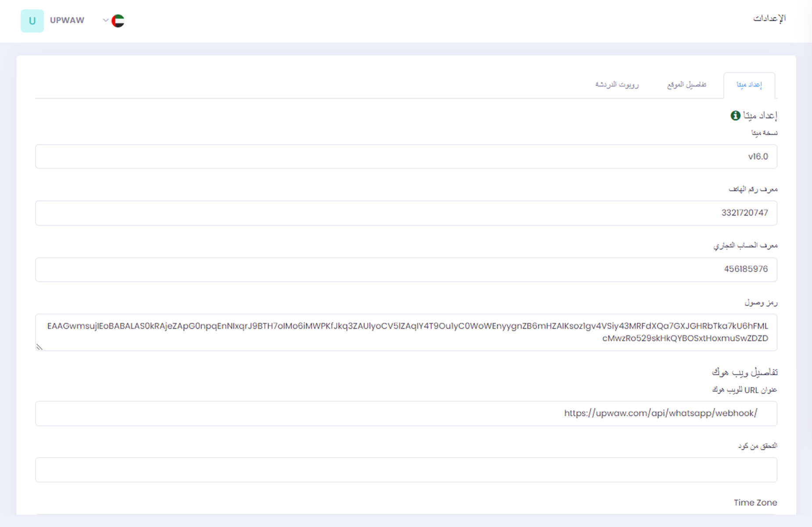Screen dimensions: 812x527
Task: Open the UPWAW account name menu
Action: 67,20
